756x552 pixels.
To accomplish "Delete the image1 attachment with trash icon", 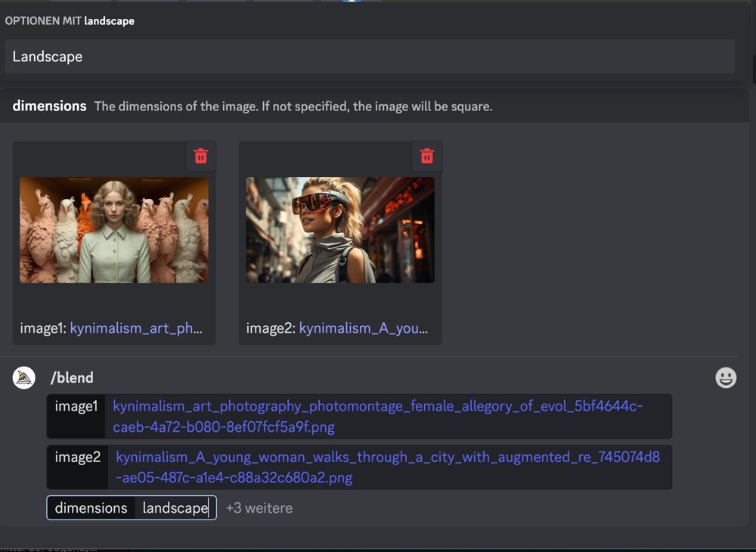I will [x=200, y=156].
